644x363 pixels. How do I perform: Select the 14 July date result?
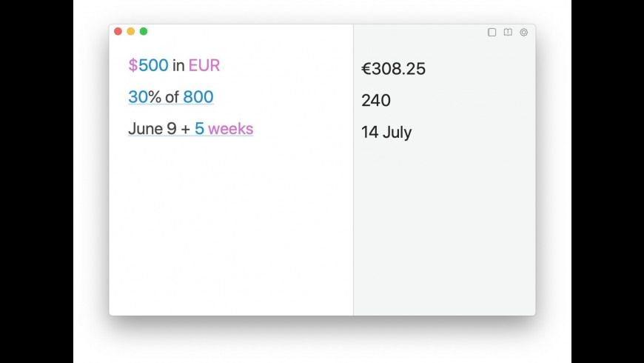coord(386,133)
